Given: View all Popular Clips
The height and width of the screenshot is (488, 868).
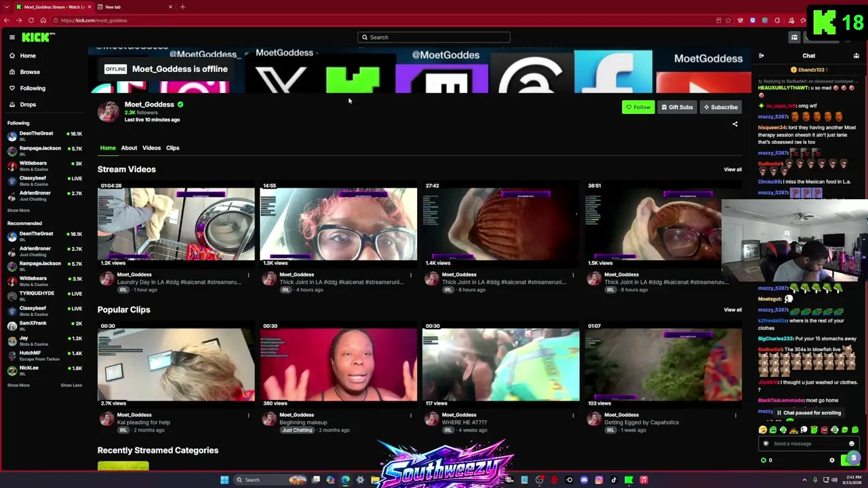Looking at the screenshot, I should pyautogui.click(x=732, y=310).
